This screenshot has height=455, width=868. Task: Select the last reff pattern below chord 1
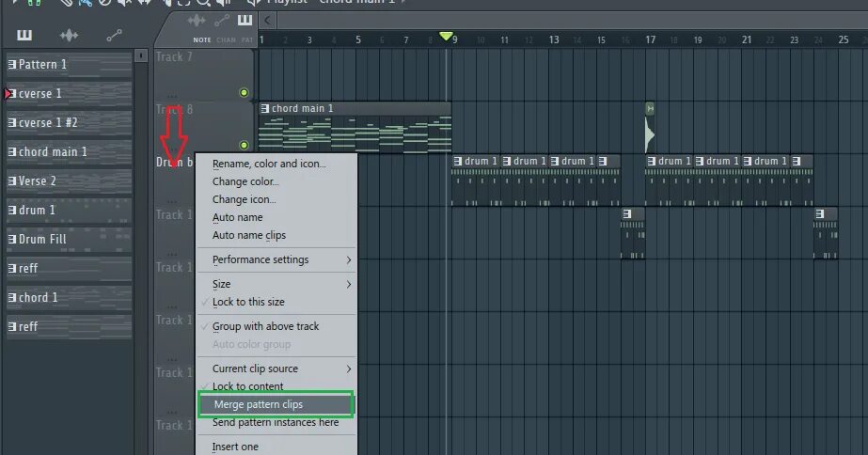[x=69, y=326]
